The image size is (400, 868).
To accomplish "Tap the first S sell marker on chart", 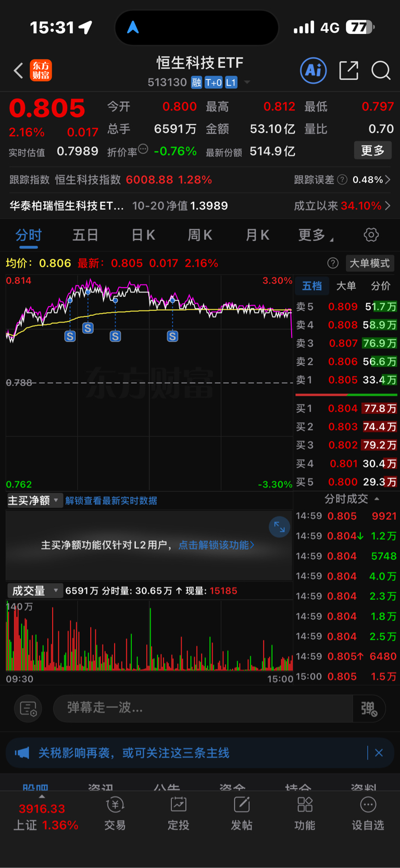I will pyautogui.click(x=70, y=336).
